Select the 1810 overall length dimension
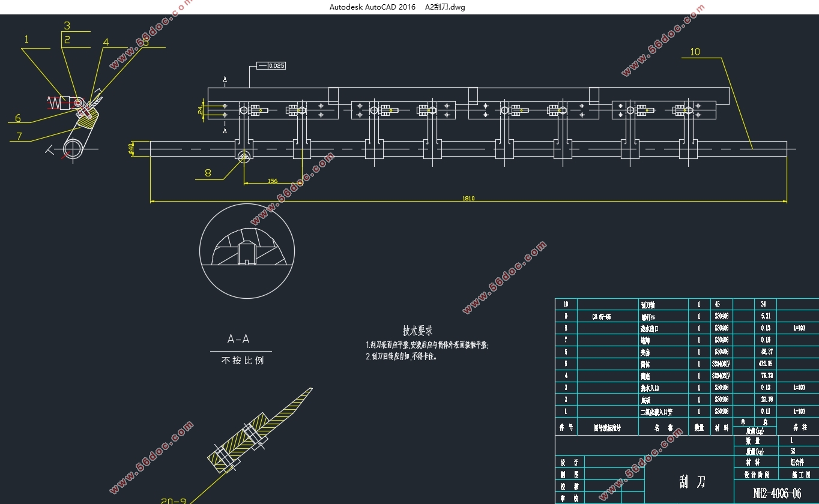819x504 pixels. (x=468, y=199)
